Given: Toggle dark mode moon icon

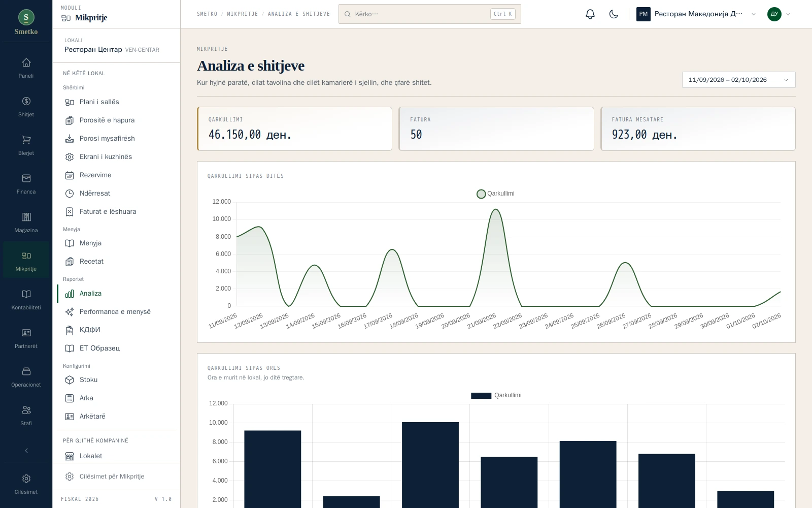Looking at the screenshot, I should tap(614, 14).
